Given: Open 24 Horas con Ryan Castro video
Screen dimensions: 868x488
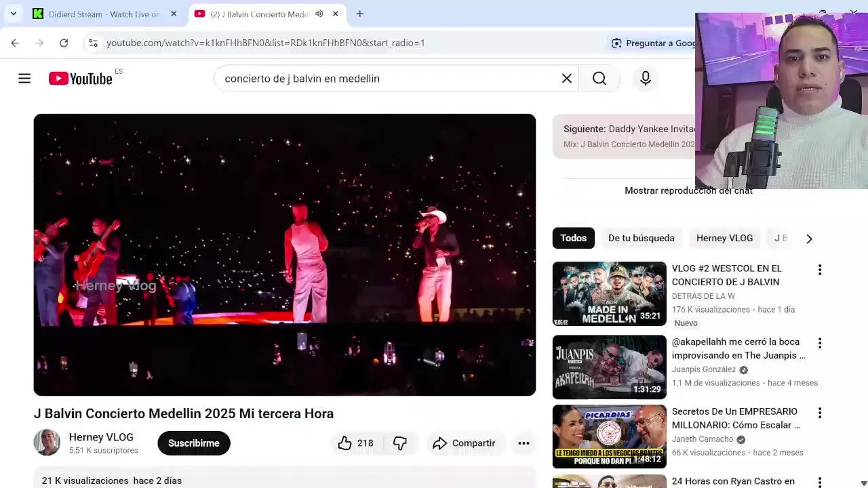Looking at the screenshot, I should (733, 481).
